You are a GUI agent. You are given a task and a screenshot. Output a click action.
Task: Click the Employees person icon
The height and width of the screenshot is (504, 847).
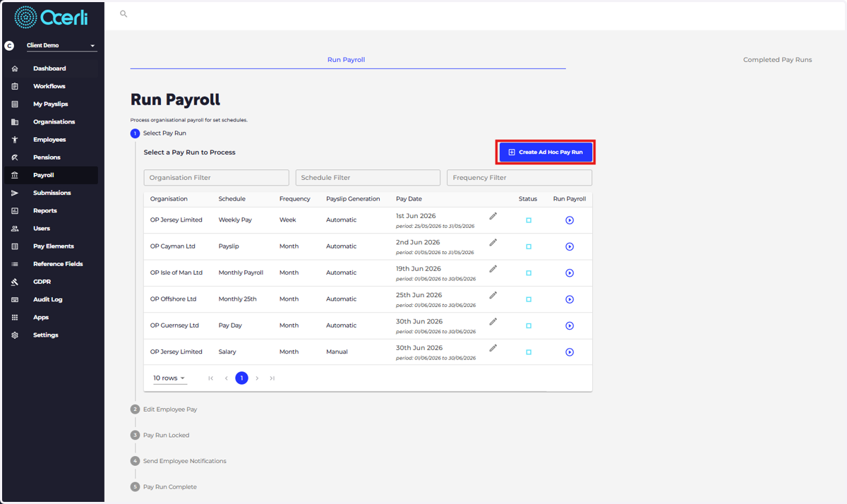tap(15, 140)
